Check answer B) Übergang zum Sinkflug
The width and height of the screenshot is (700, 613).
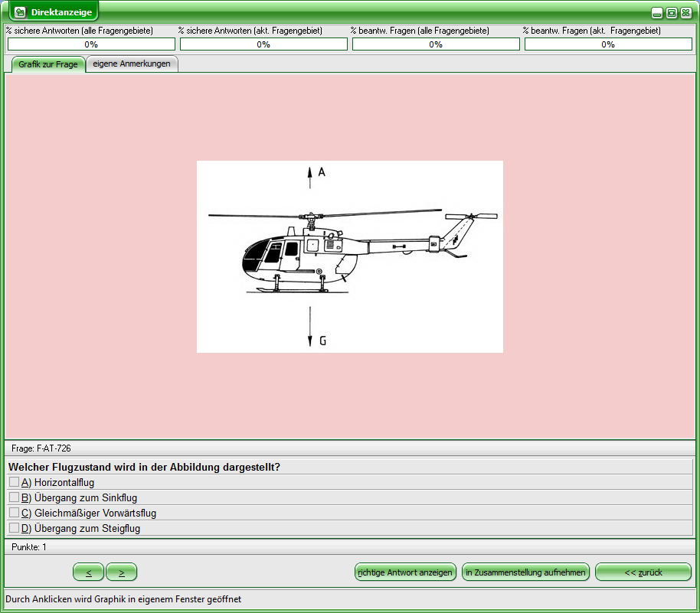(x=15, y=497)
